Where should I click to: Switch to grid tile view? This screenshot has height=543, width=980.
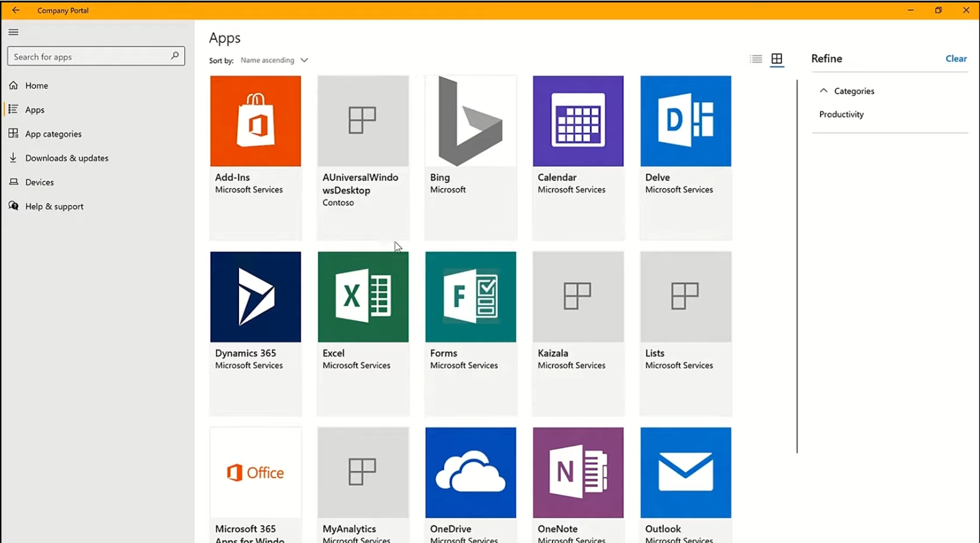pyautogui.click(x=777, y=59)
